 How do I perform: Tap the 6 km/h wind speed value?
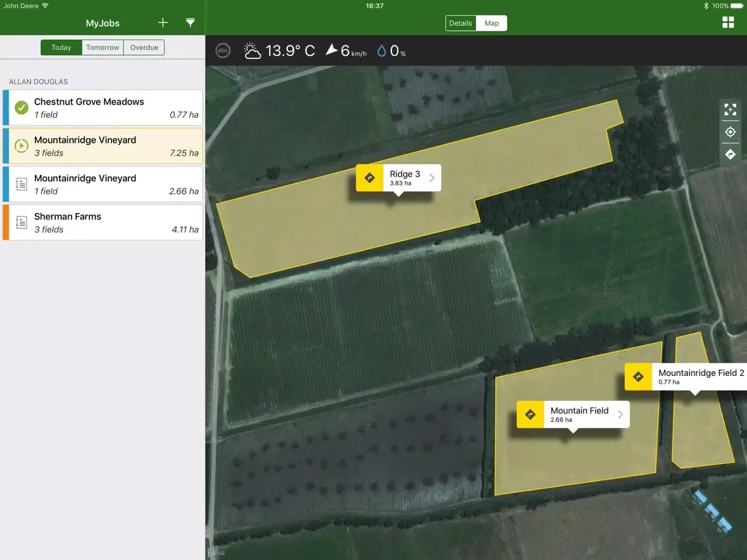[x=354, y=51]
